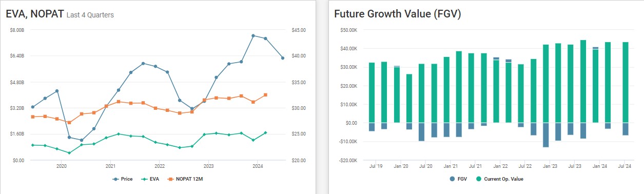Click the green circle icon beside Current Op. Value
The image size is (644, 194).
[480, 179]
